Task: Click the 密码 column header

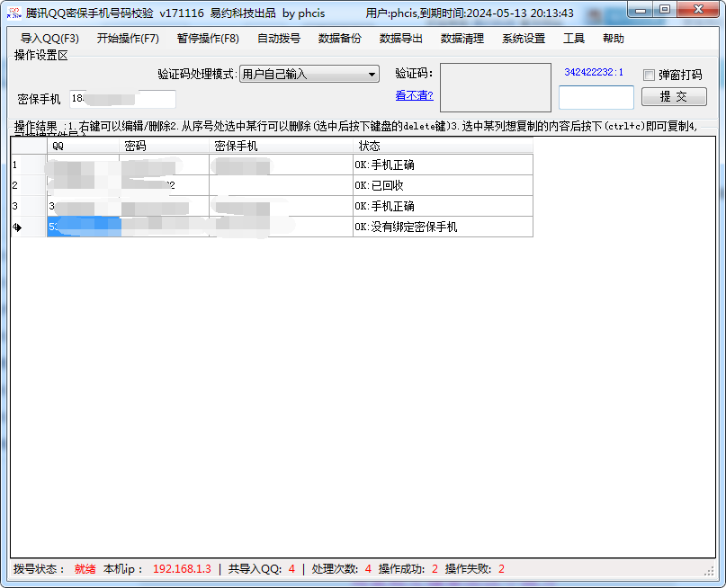Action: pos(165,147)
